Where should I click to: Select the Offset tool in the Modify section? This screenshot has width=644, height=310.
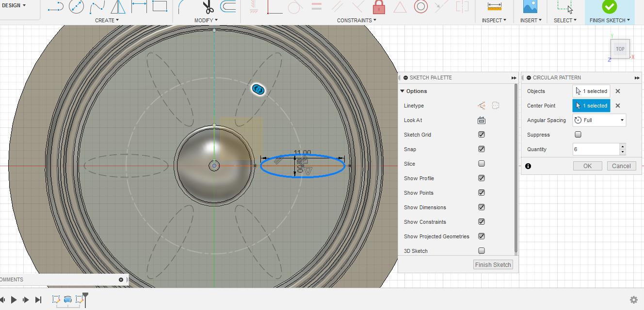click(228, 7)
